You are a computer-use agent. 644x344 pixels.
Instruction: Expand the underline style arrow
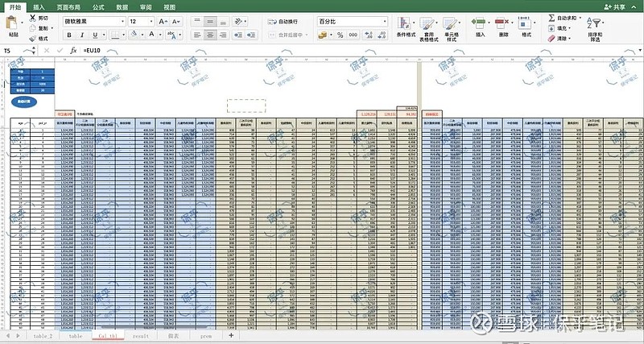(x=104, y=35)
